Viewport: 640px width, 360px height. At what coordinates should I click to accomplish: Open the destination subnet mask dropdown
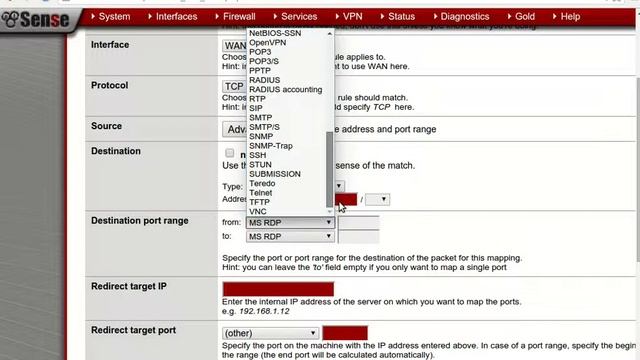(x=378, y=200)
